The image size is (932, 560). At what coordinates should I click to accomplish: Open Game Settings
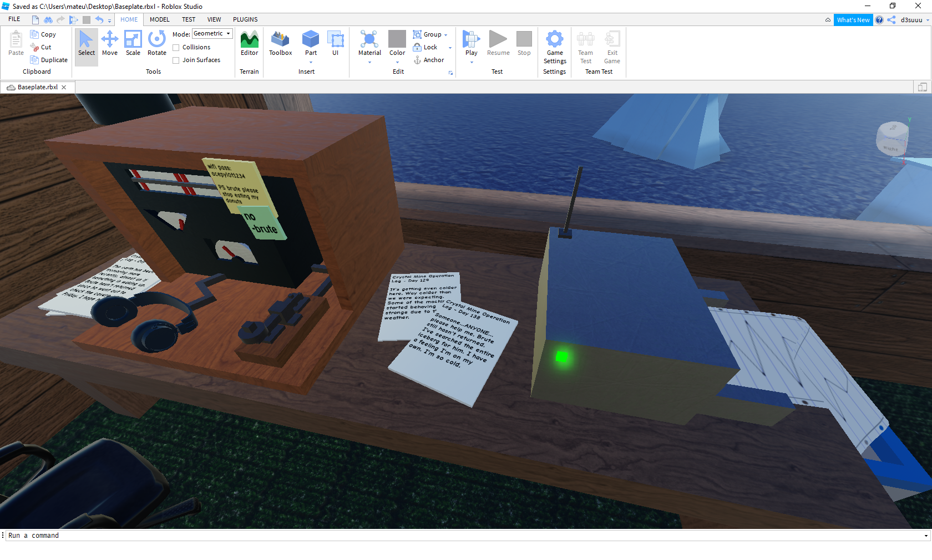point(555,47)
